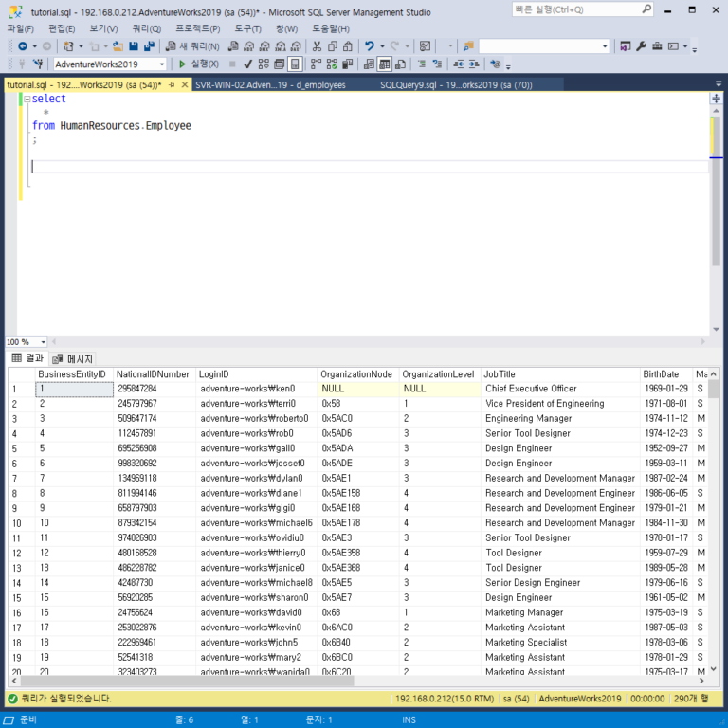Open the 쿼리(Q) menu

click(146, 28)
